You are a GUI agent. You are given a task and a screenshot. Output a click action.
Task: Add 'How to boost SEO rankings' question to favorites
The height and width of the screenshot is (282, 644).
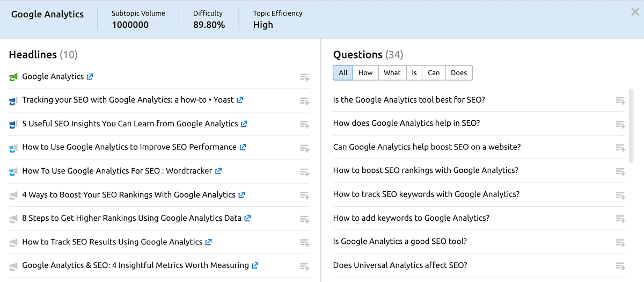tap(620, 171)
